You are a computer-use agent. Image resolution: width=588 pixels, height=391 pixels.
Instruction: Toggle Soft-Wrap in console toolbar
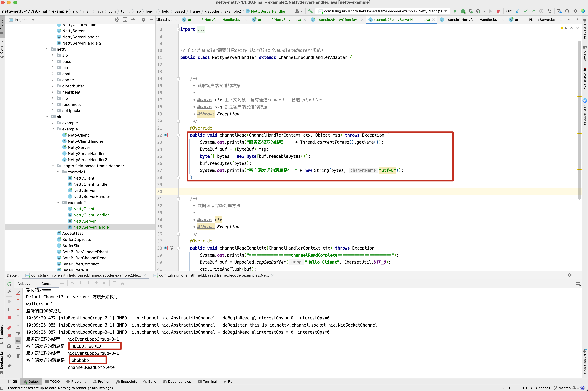[x=18, y=332]
